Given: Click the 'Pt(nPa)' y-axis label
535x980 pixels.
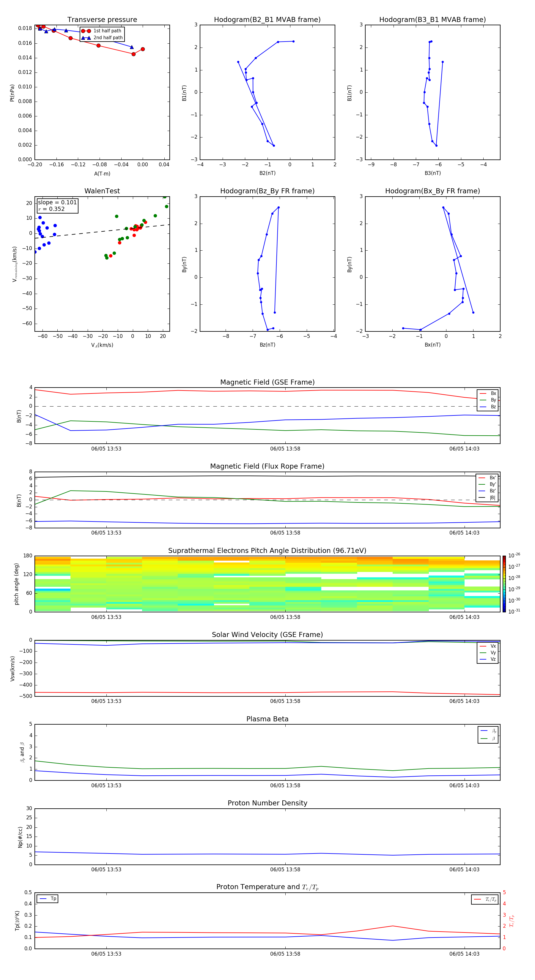Looking at the screenshot, I should tap(12, 93).
